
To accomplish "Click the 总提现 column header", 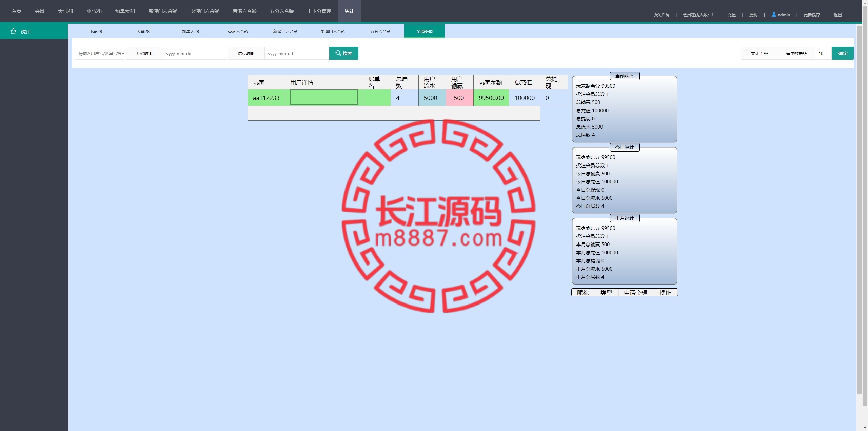I will point(554,82).
